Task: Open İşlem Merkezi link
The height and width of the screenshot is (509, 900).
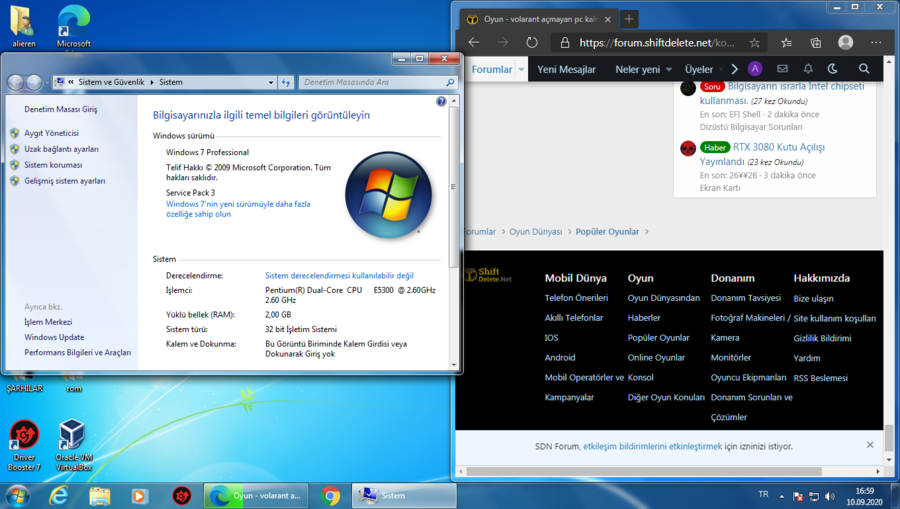Action: (x=48, y=322)
